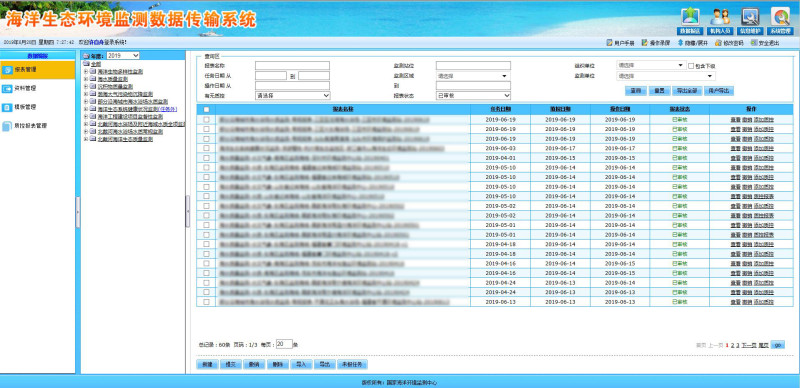Select 质控报表管理 in left sidebar
800x388 pixels.
click(x=38, y=126)
